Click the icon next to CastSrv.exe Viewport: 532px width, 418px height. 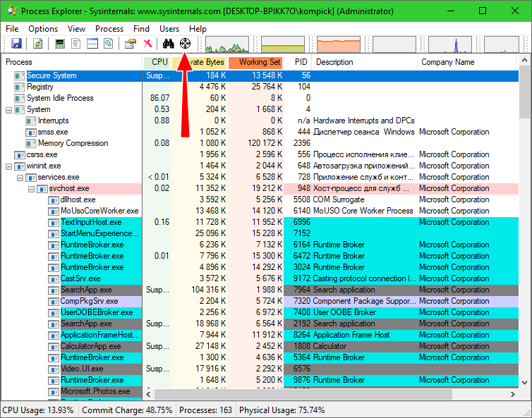(x=53, y=278)
